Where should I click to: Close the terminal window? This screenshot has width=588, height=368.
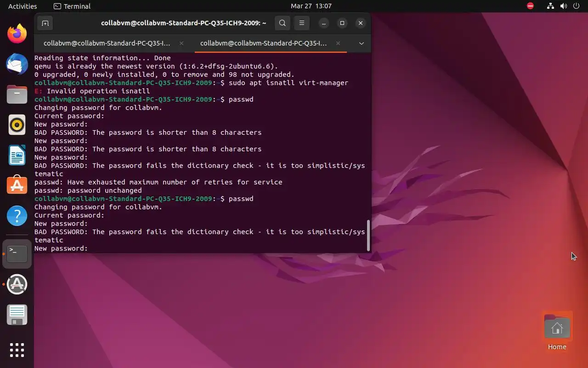point(361,23)
